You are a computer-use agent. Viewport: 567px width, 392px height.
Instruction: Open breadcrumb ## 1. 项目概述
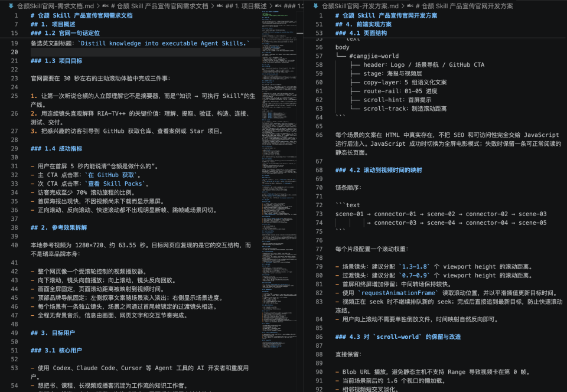pyautogui.click(x=246, y=6)
